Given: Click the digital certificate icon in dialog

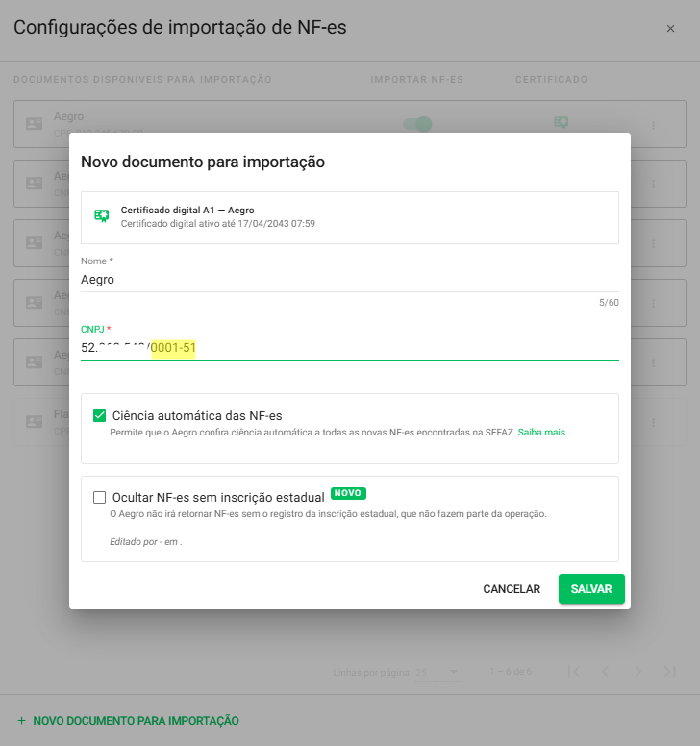Looking at the screenshot, I should [x=102, y=215].
